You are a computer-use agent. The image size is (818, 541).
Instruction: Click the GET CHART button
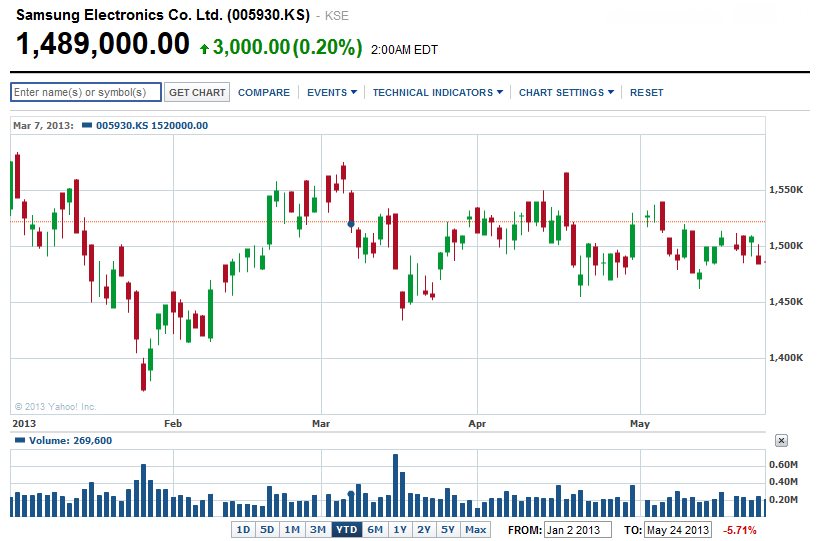pyautogui.click(x=197, y=92)
